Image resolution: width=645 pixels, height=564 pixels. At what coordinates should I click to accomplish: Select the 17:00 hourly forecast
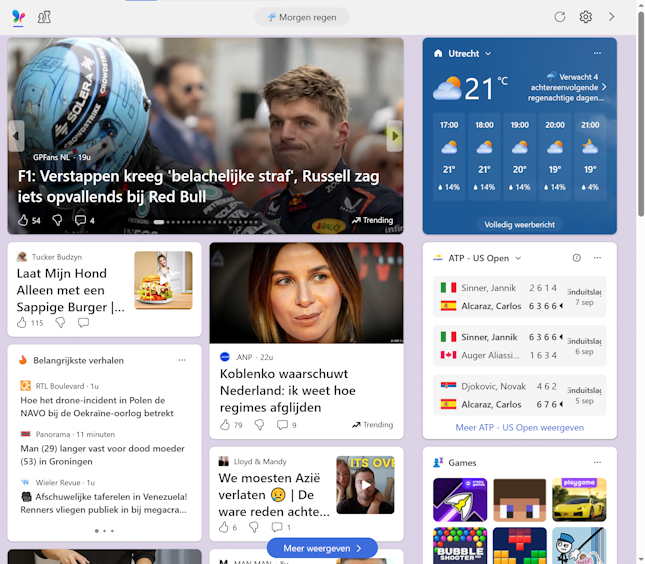tap(449, 156)
